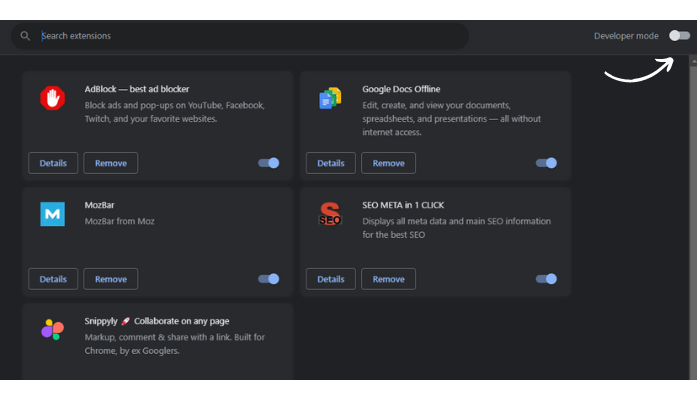This screenshot has height=400, width=700.
Task: Click the search magnifier icon
Action: point(25,36)
